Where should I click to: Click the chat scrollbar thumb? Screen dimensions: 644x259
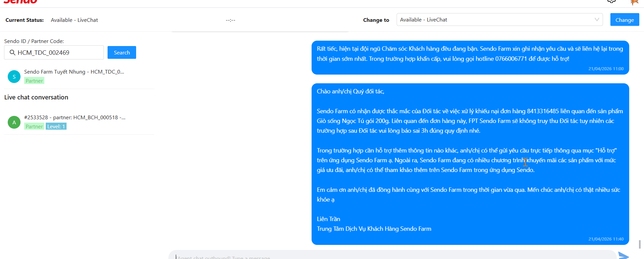640,244
